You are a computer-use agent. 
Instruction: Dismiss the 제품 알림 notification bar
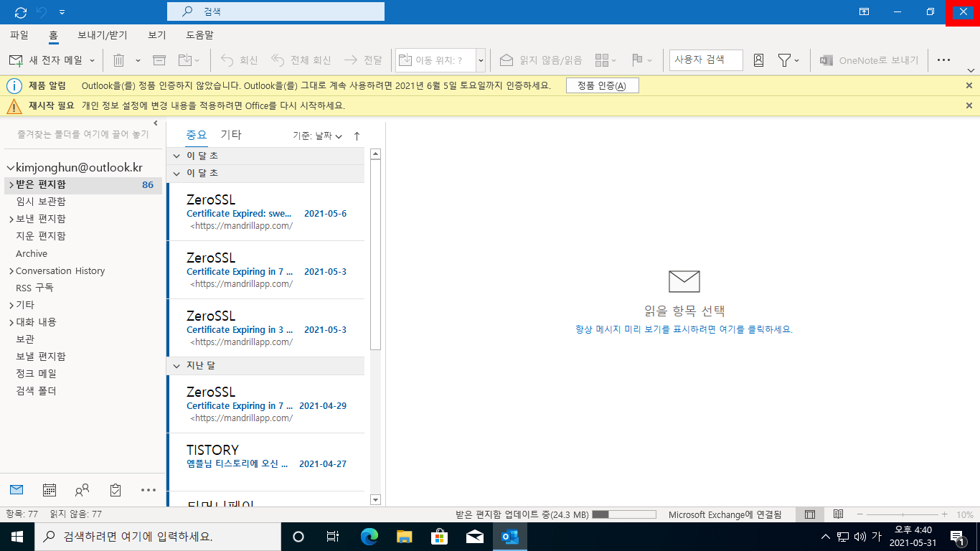point(969,85)
